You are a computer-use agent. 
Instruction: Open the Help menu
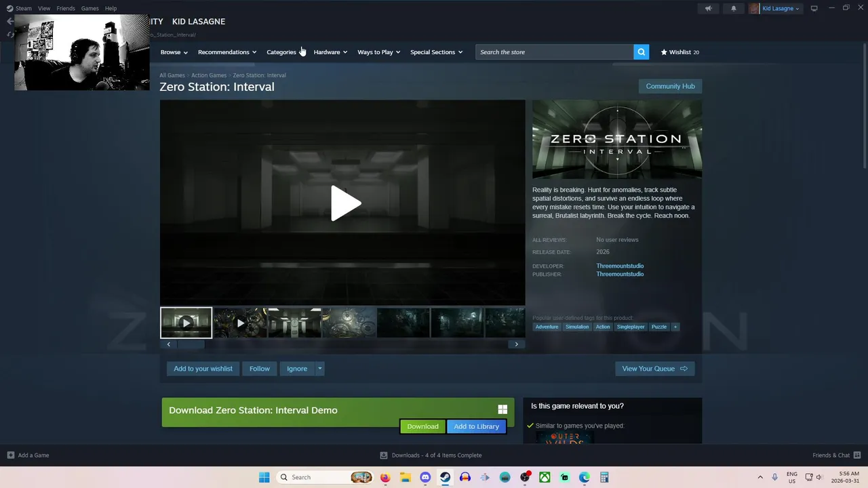(111, 8)
